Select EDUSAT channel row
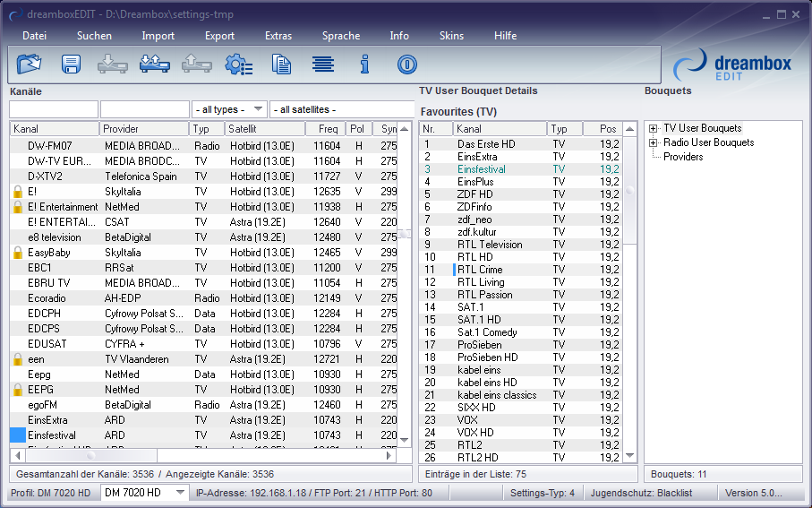Viewport: 812px width, 508px height. coord(203,344)
